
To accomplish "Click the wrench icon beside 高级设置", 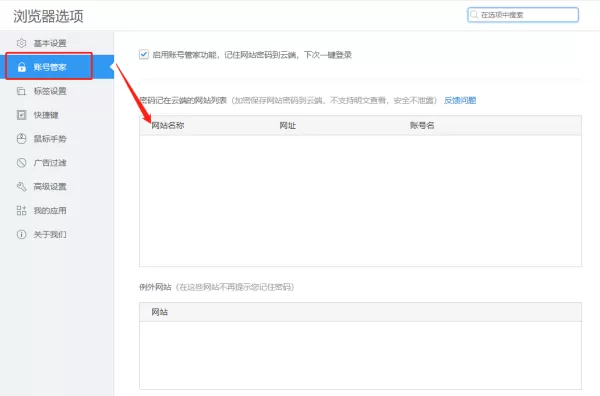I will [21, 186].
